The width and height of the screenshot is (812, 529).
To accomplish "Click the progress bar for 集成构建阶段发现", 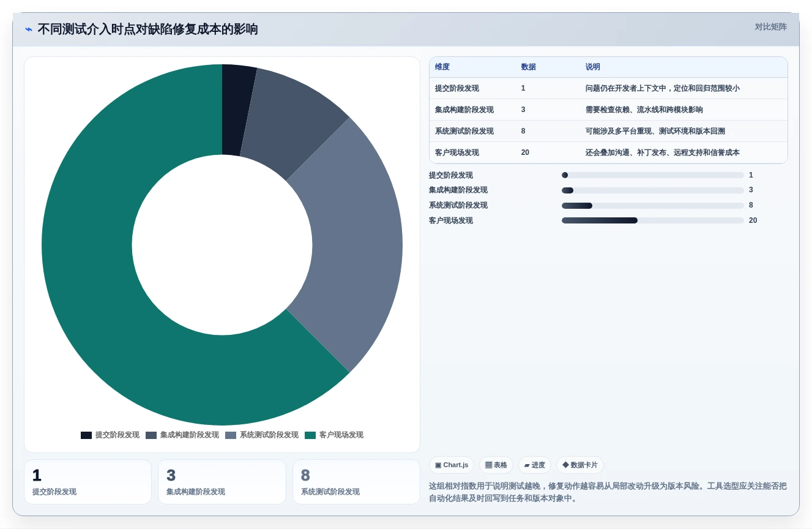I will 653,190.
